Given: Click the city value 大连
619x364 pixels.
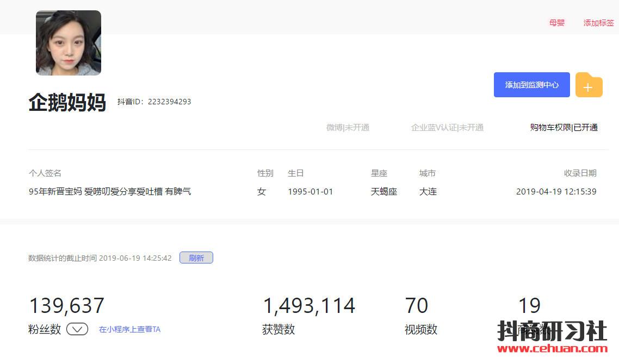Looking at the screenshot, I should point(428,192).
